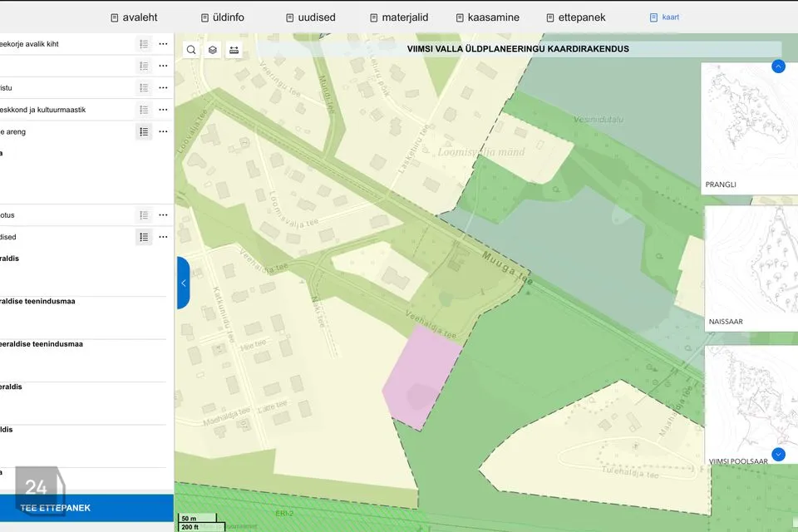Viewport: 798px width, 532px height.
Task: Open more options for areng layer
Action: click(164, 132)
